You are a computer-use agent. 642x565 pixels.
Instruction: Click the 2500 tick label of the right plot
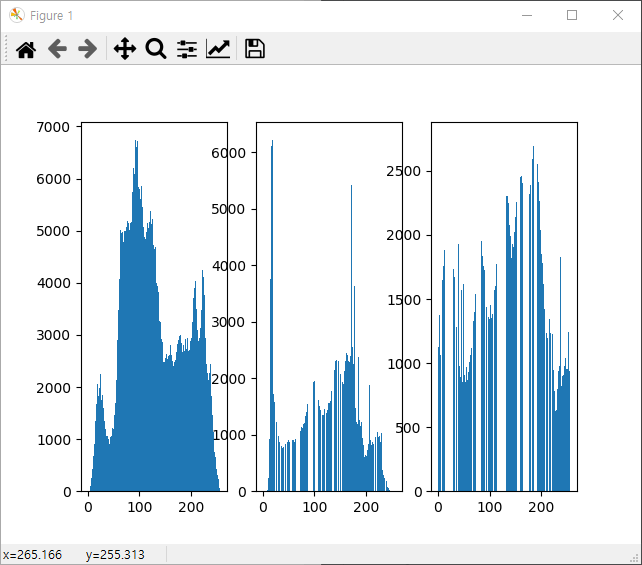point(403,171)
